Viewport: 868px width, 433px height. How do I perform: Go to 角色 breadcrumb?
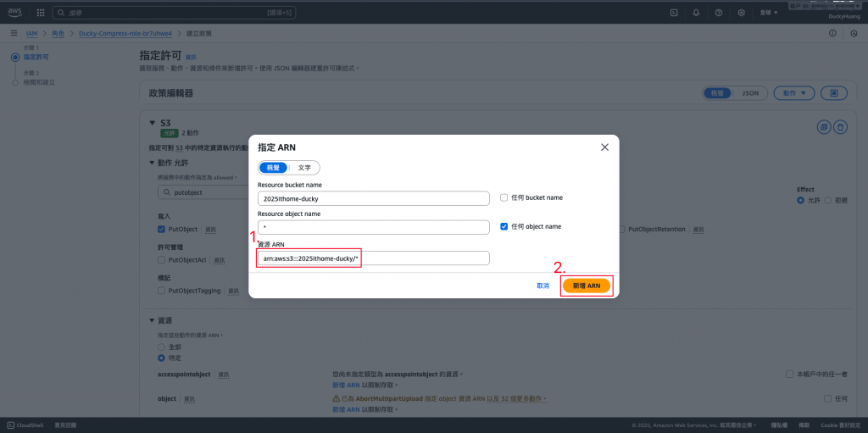(58, 34)
